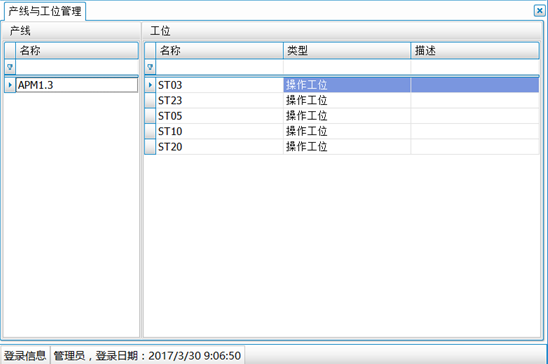Select the ST05 station name cell
Image resolution: width=548 pixels, height=364 pixels.
[x=219, y=116]
